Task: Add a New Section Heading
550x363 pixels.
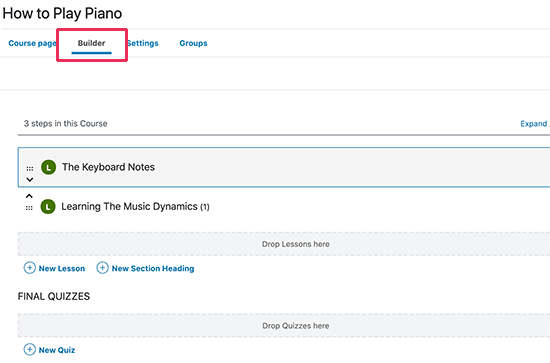Action: point(153,269)
